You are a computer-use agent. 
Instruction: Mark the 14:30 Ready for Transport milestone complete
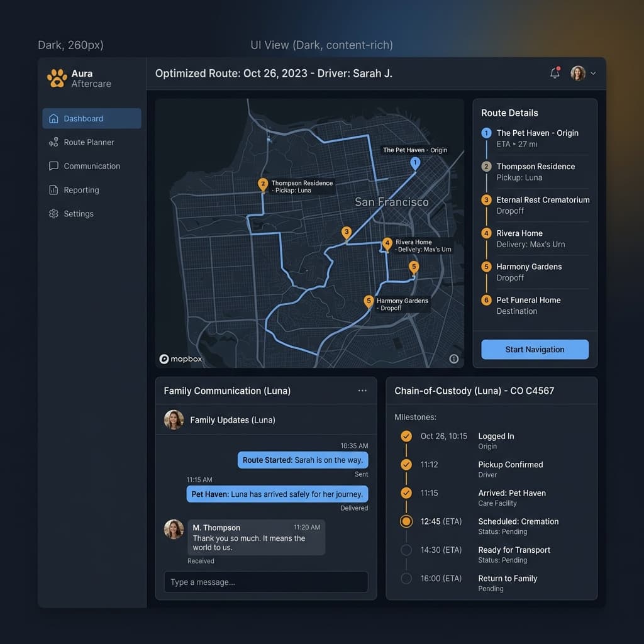406,550
